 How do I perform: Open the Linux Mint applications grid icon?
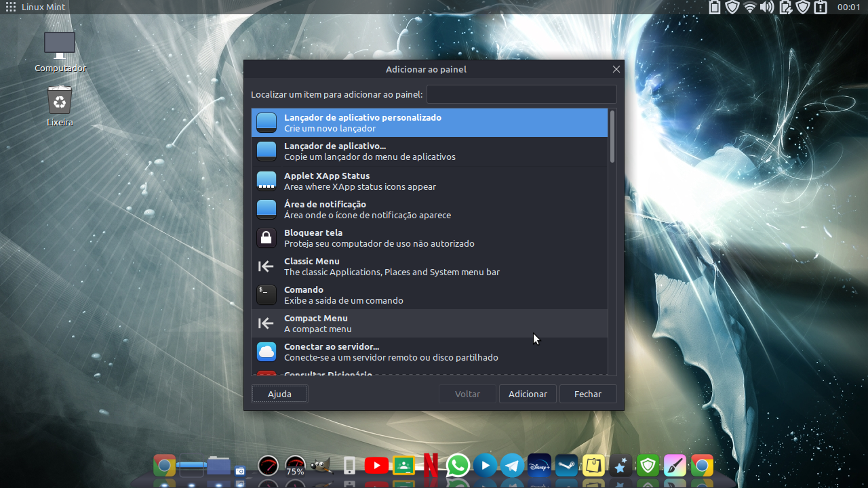pos(11,7)
